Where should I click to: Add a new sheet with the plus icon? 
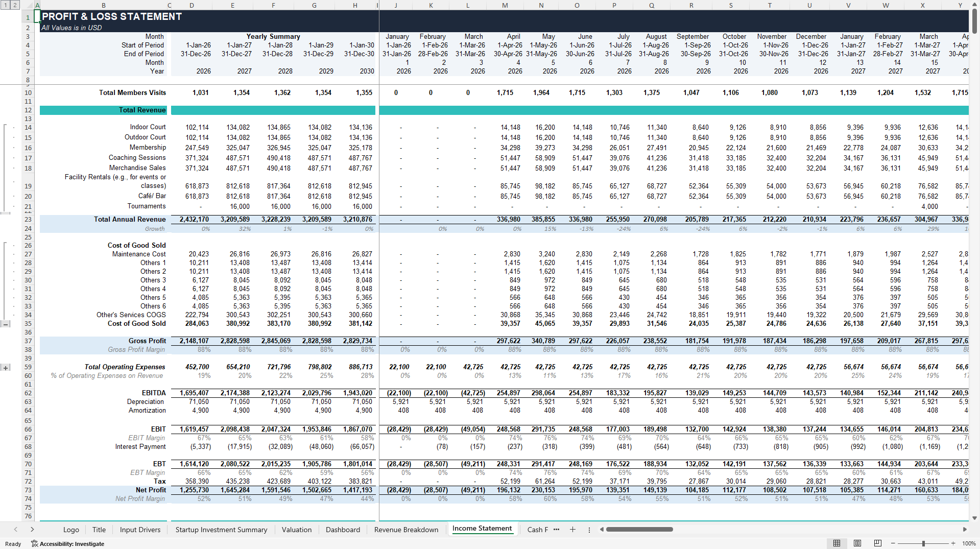pos(572,530)
